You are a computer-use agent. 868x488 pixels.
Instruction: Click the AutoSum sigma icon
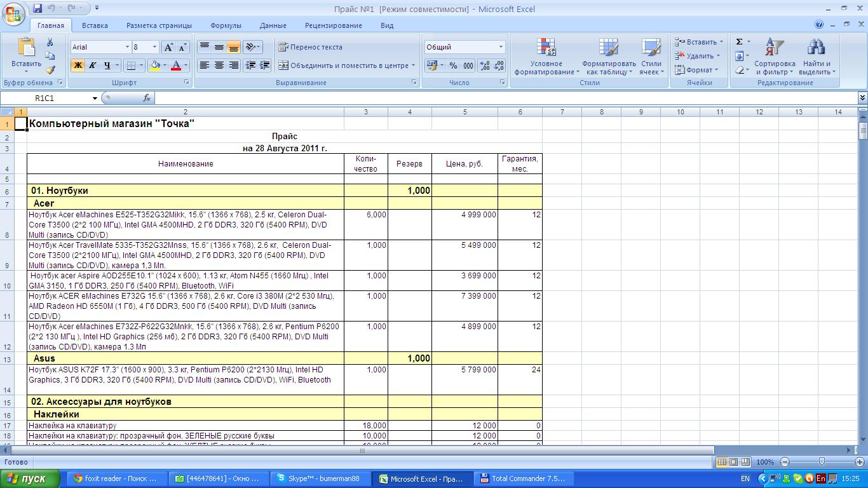[x=740, y=42]
